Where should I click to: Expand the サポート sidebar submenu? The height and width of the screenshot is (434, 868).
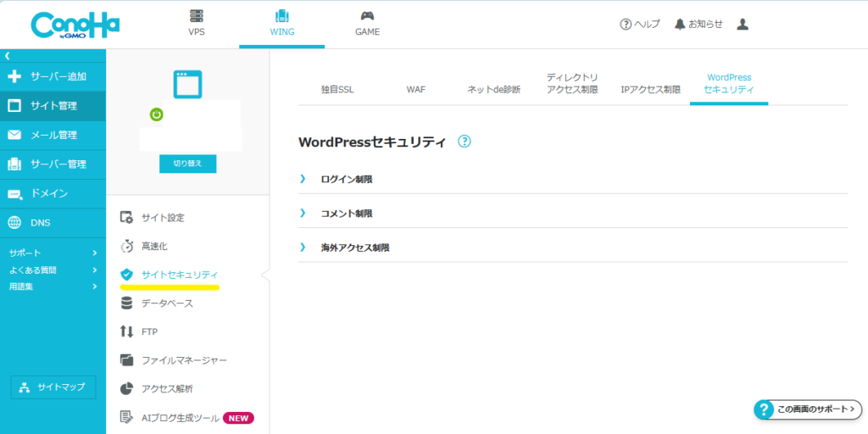[x=53, y=253]
